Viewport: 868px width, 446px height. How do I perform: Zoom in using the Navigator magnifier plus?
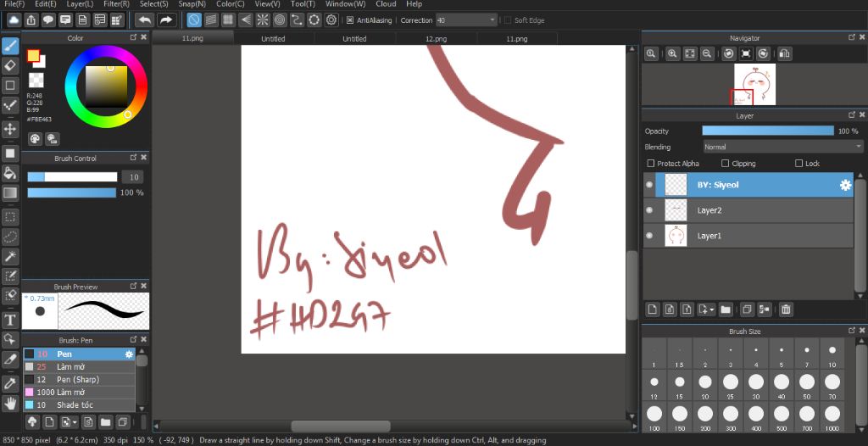pos(672,53)
